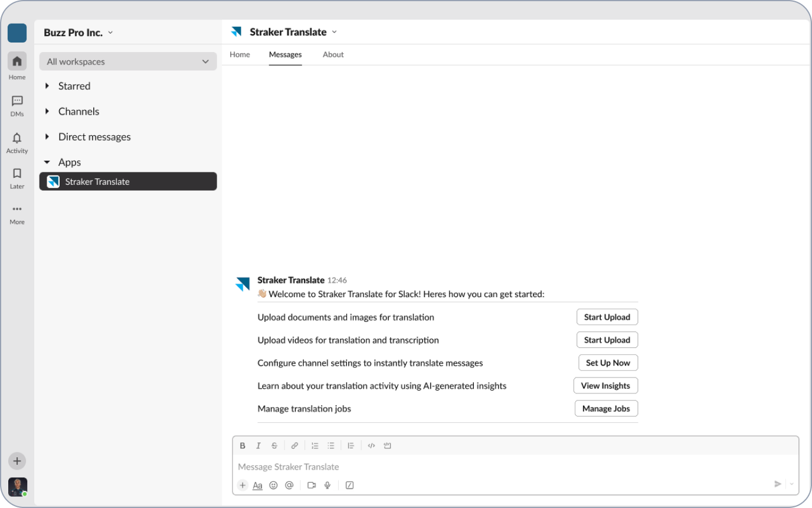
Task: Select Straker Translate in sidebar
Action: pyautogui.click(x=128, y=181)
